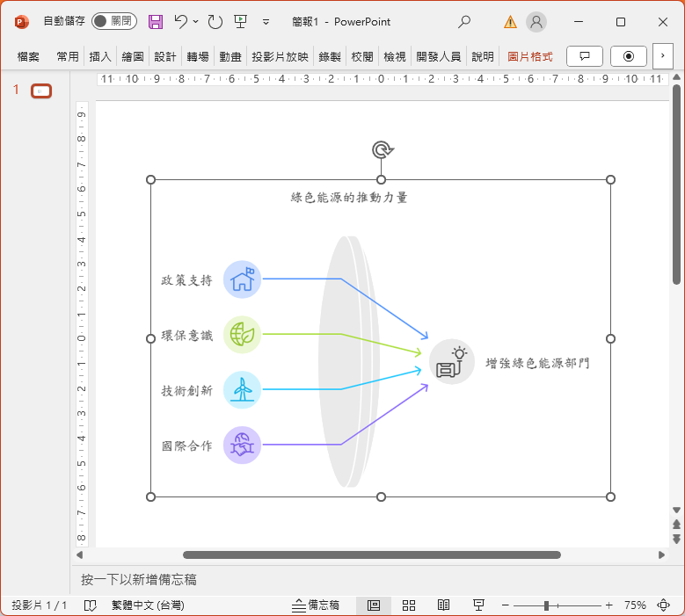Click the green globe leaf icon

pos(242,335)
